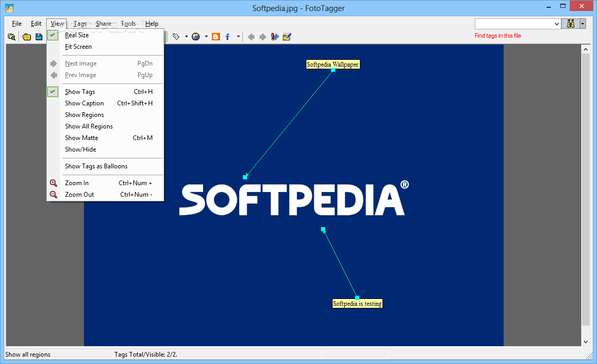Open dropdown arrow next to tag icon
Screen dimensions: 597x364
click(186, 37)
